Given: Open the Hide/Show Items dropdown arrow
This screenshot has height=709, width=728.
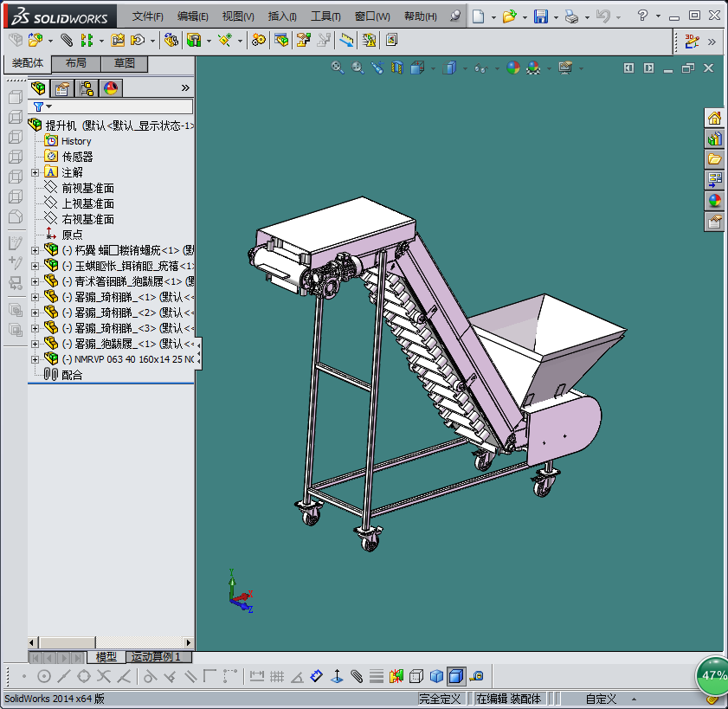Looking at the screenshot, I should [x=497, y=68].
